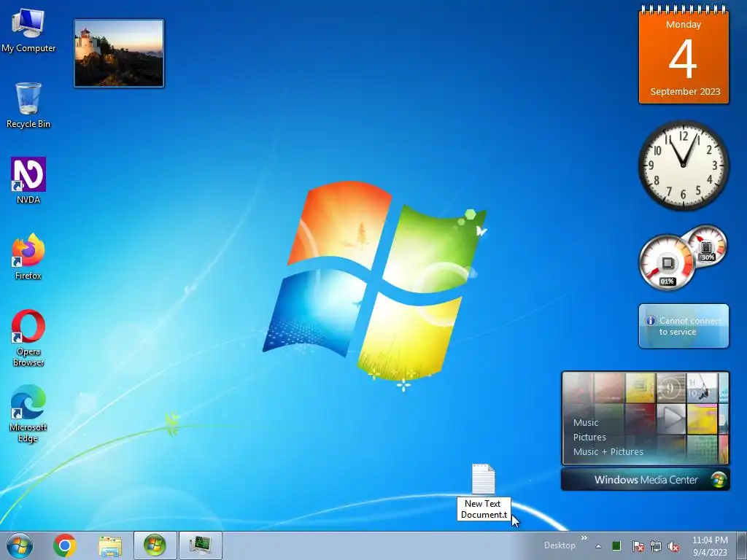Click the Windows flag taskbar button

point(155,545)
